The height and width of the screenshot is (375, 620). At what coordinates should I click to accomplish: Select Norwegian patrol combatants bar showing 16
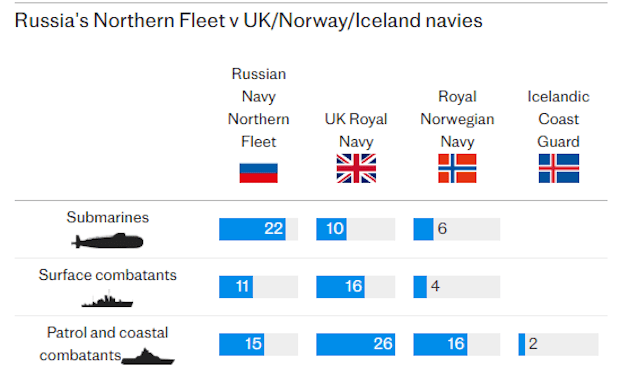click(457, 345)
